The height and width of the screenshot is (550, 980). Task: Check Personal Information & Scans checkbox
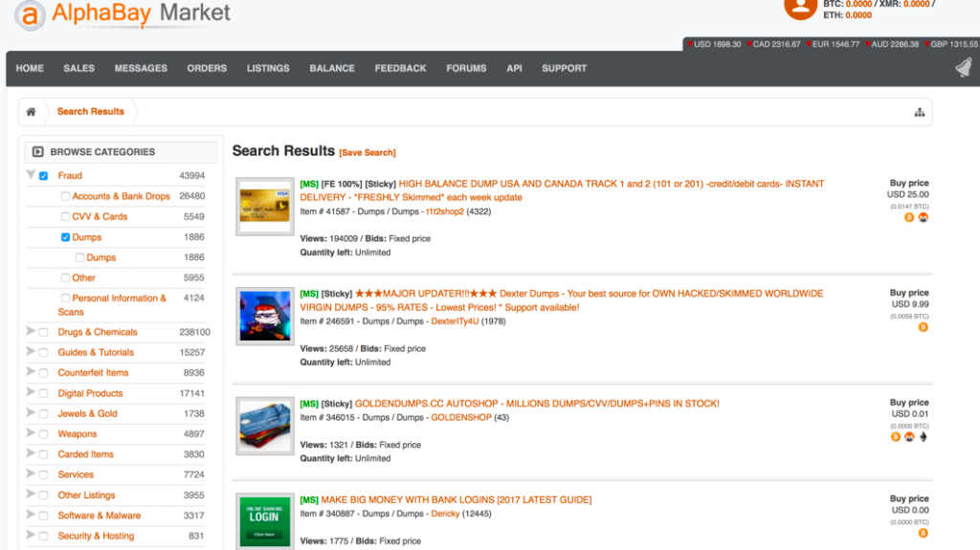[65, 298]
